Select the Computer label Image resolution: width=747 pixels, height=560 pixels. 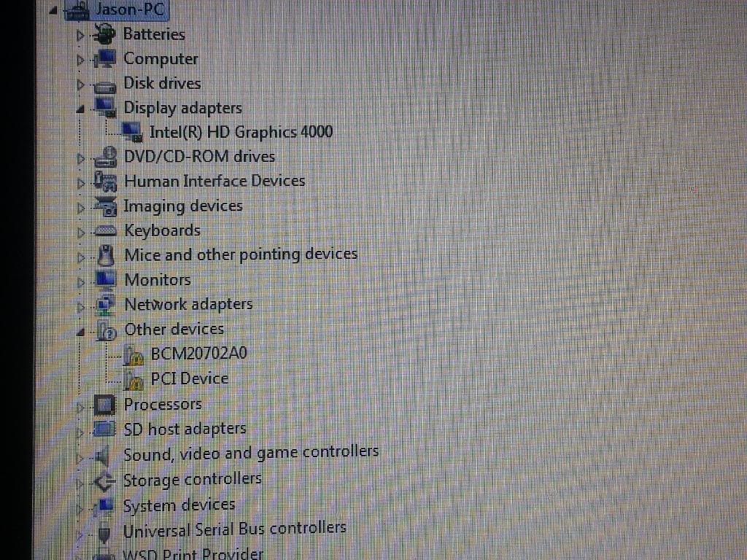[161, 59]
